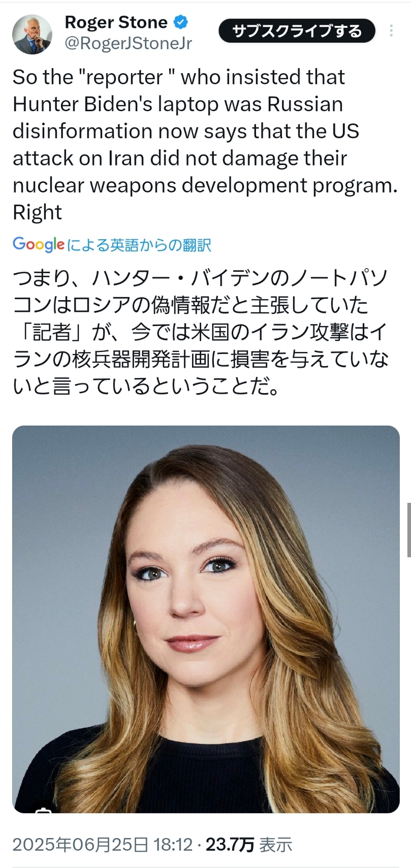Tap the Google logo by translation label

[39, 244]
